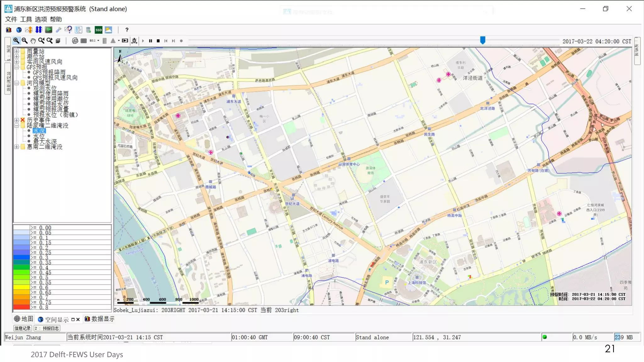This screenshot has height=362, width=644.
Task: Click the zoom in magnifier tool
Action: coord(16,41)
